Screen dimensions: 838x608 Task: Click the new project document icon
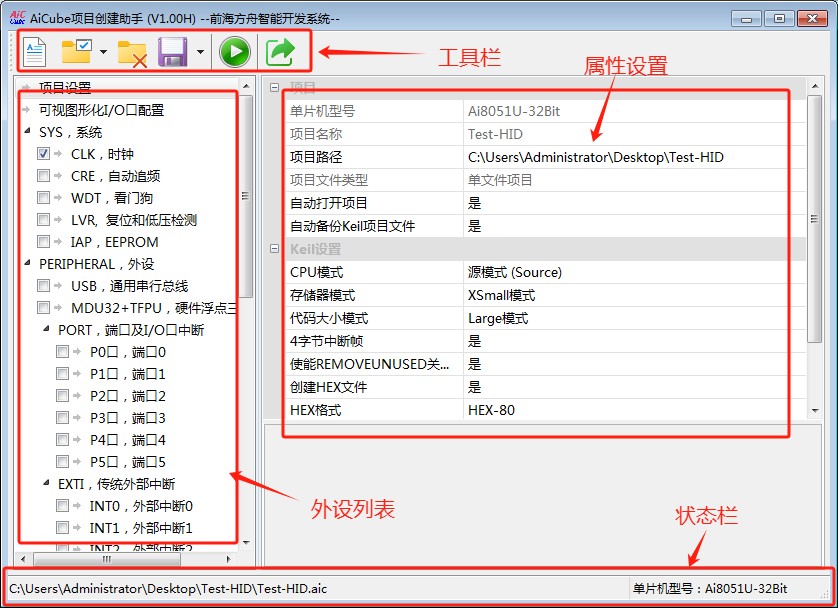pyautogui.click(x=35, y=52)
